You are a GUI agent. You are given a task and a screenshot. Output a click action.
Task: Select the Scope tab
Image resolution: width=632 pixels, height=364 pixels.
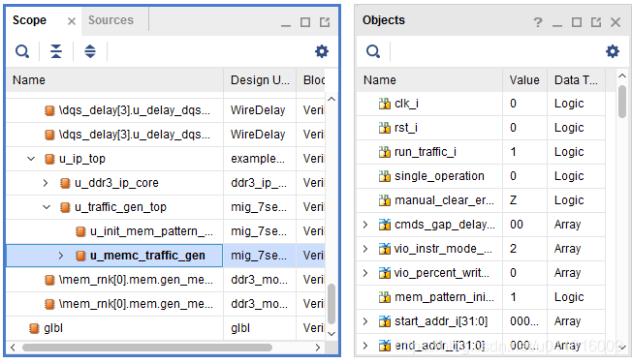click(x=29, y=20)
